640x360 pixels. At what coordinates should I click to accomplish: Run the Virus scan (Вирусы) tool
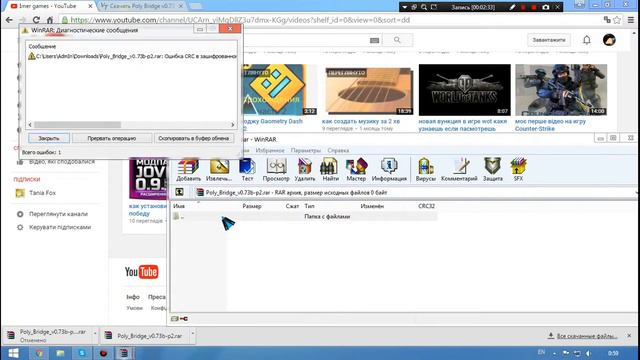[425, 169]
